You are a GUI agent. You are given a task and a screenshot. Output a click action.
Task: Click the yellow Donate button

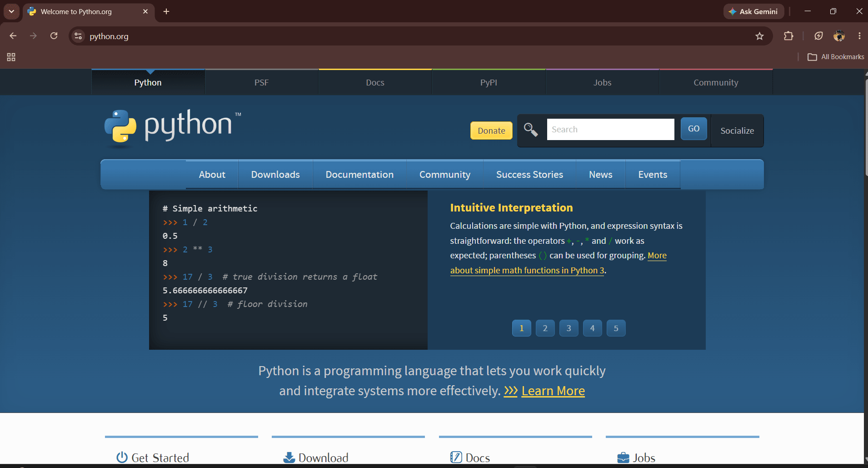click(x=491, y=131)
